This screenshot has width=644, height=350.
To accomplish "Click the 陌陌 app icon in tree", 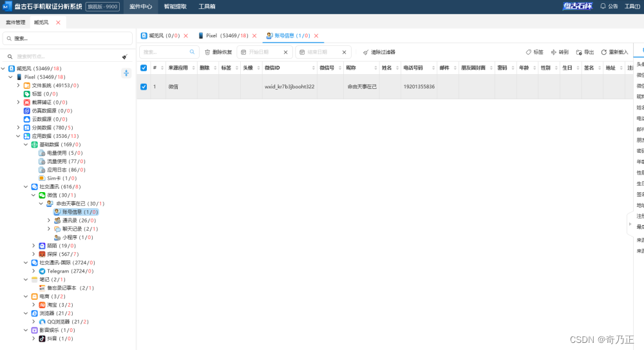I will [42, 246].
